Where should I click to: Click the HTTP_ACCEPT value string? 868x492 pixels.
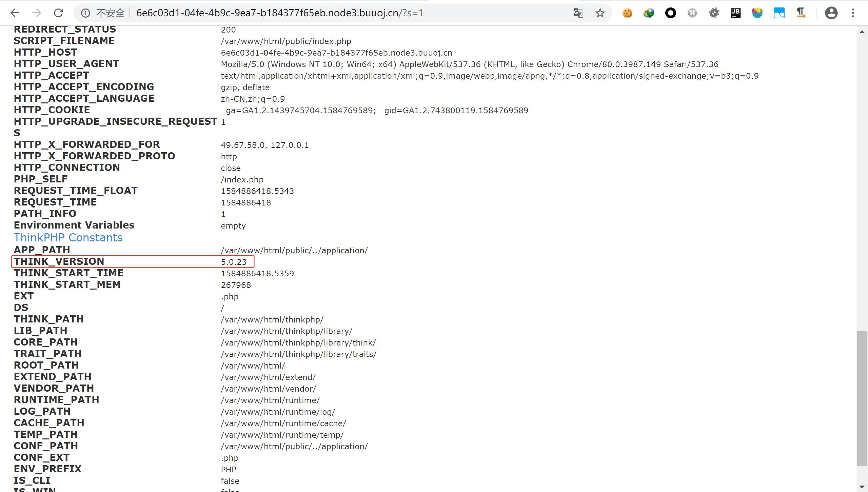[x=490, y=76]
